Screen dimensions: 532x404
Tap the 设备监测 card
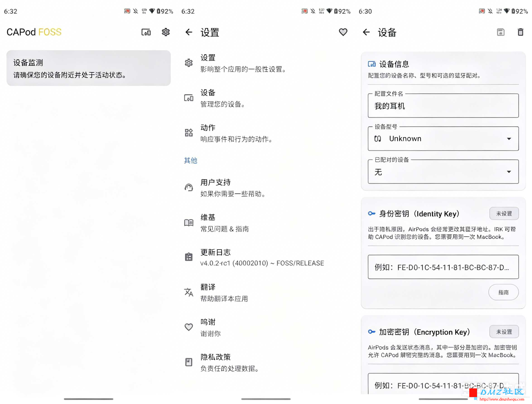click(x=89, y=68)
